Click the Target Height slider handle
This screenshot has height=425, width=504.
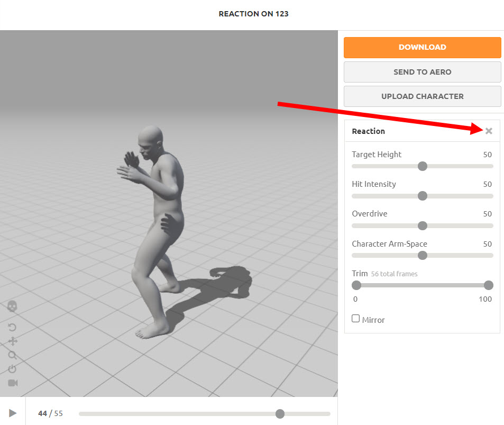tap(423, 166)
